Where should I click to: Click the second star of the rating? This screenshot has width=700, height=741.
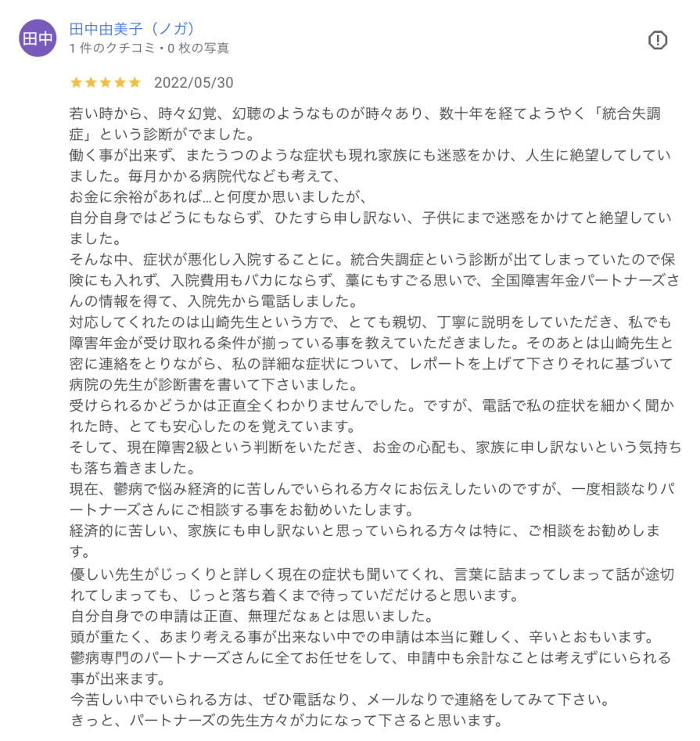coord(91,83)
